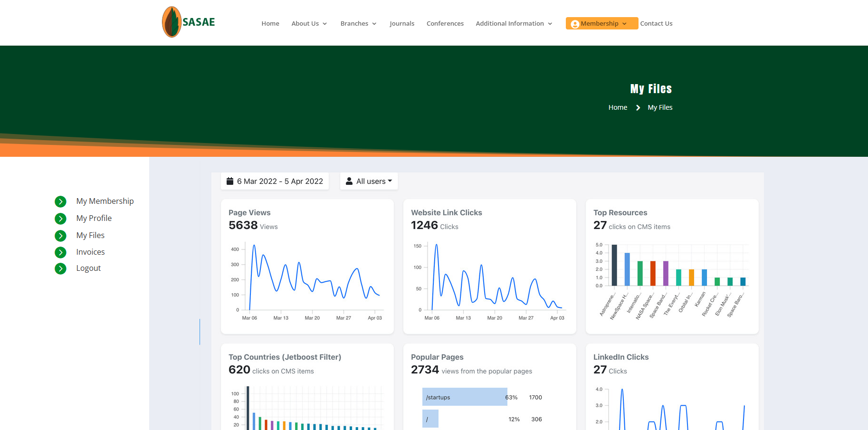
Task: Click the SASAE logo
Action: coord(189,22)
